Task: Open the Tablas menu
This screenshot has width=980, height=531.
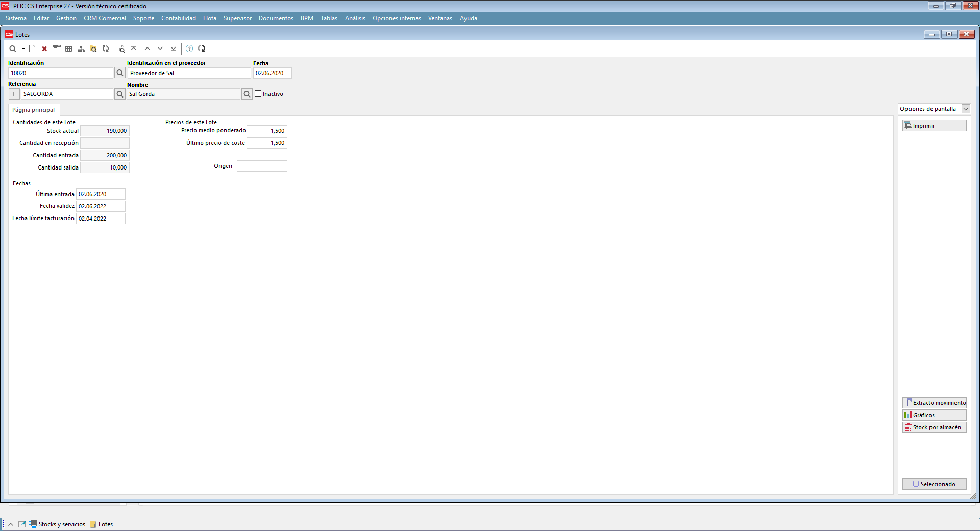Action: click(x=329, y=18)
